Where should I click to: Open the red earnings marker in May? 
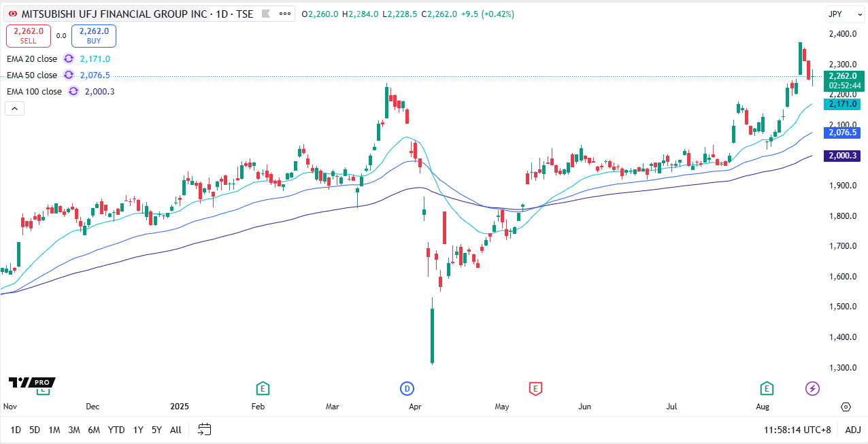[535, 389]
